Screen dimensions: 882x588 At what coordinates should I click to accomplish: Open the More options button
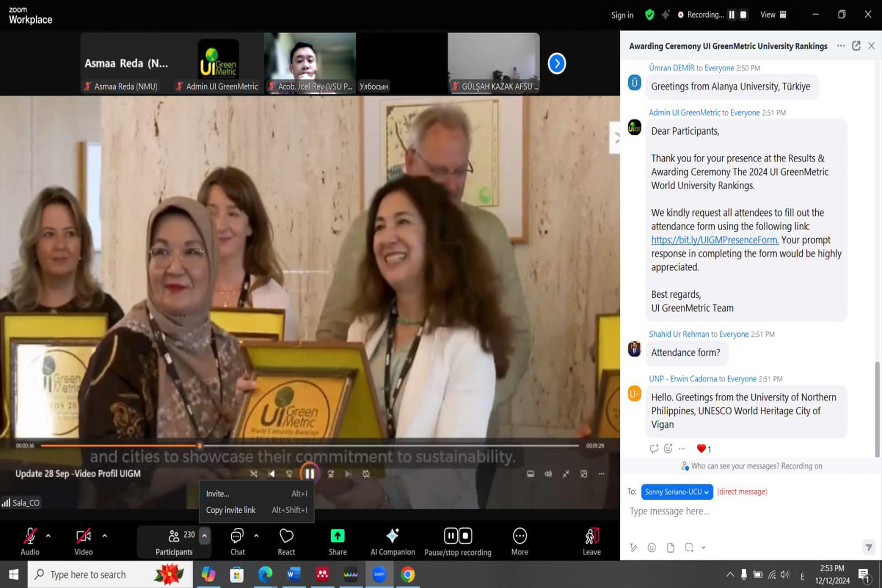pos(520,541)
